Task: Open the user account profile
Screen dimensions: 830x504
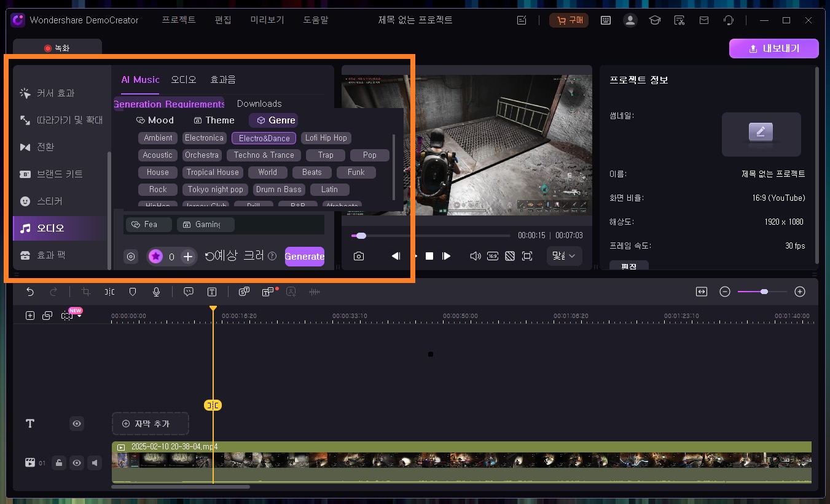Action: 630,20
